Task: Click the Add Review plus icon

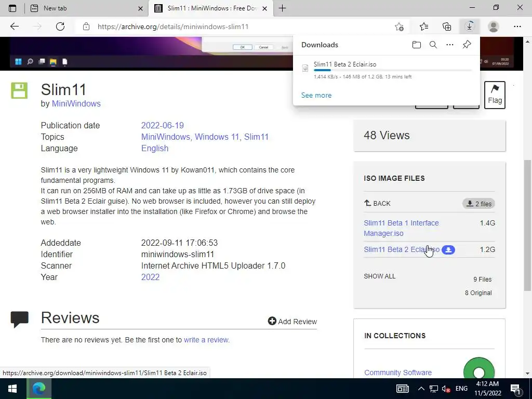Action: click(272, 321)
